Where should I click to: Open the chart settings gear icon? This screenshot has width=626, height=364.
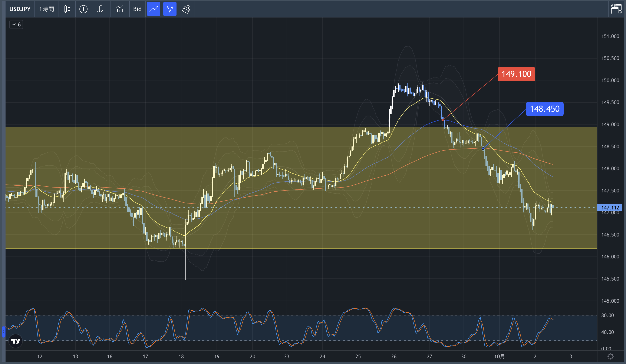tap(611, 357)
